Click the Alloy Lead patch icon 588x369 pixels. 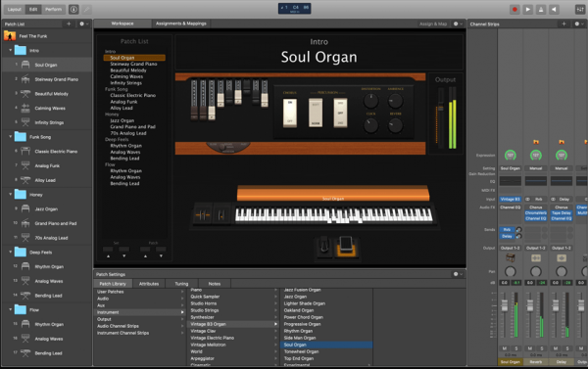tap(25, 180)
